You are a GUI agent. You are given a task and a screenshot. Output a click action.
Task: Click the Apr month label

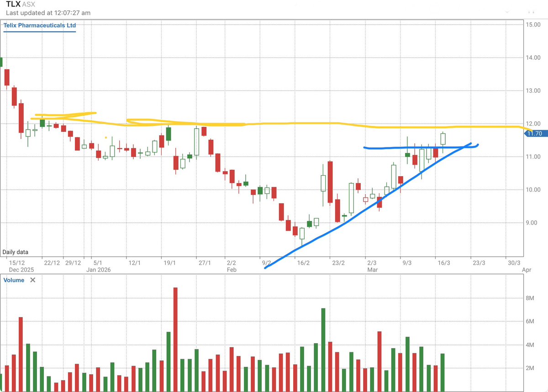tap(527, 270)
